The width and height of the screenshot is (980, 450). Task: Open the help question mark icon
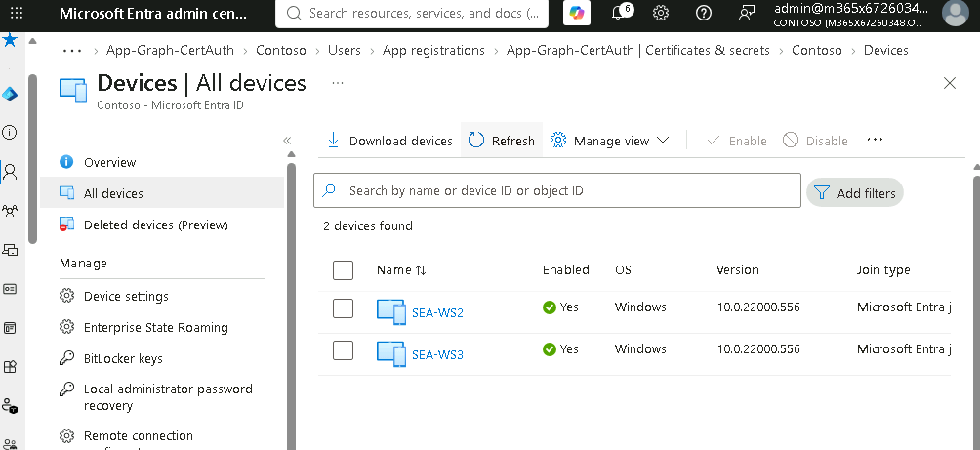[704, 13]
